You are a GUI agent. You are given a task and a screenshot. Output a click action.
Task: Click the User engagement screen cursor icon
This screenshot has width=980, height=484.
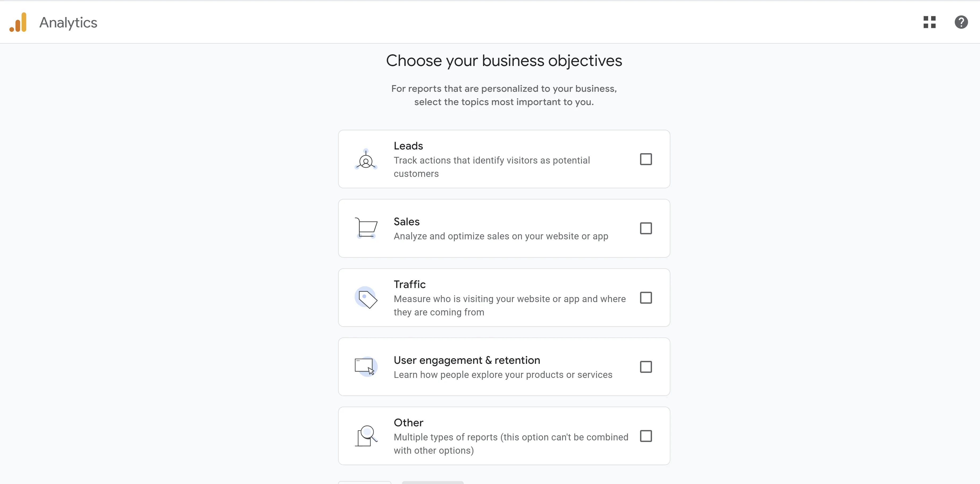(x=365, y=367)
